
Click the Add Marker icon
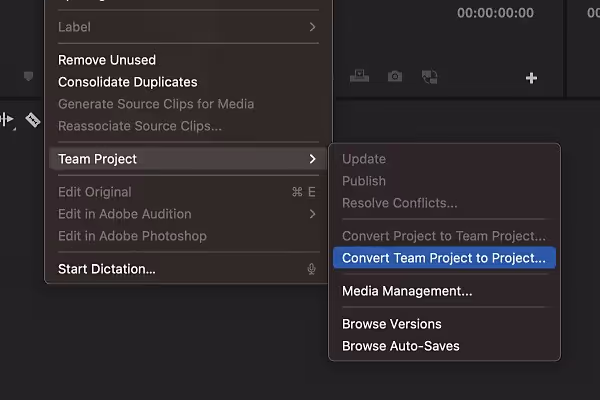pyautogui.click(x=28, y=76)
